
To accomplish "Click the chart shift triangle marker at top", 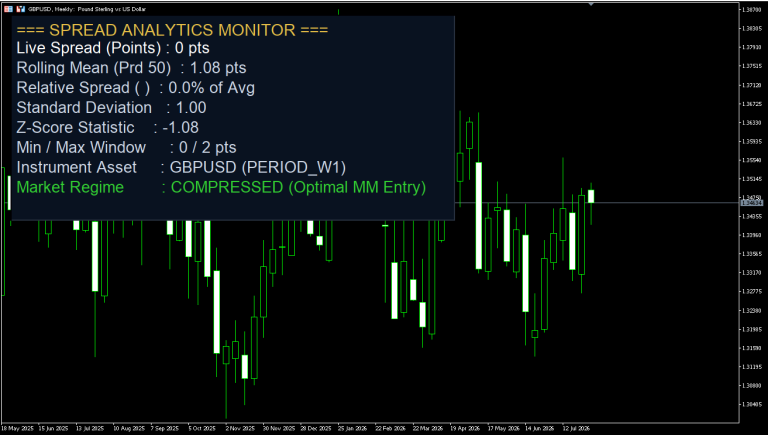I will pos(591,4).
